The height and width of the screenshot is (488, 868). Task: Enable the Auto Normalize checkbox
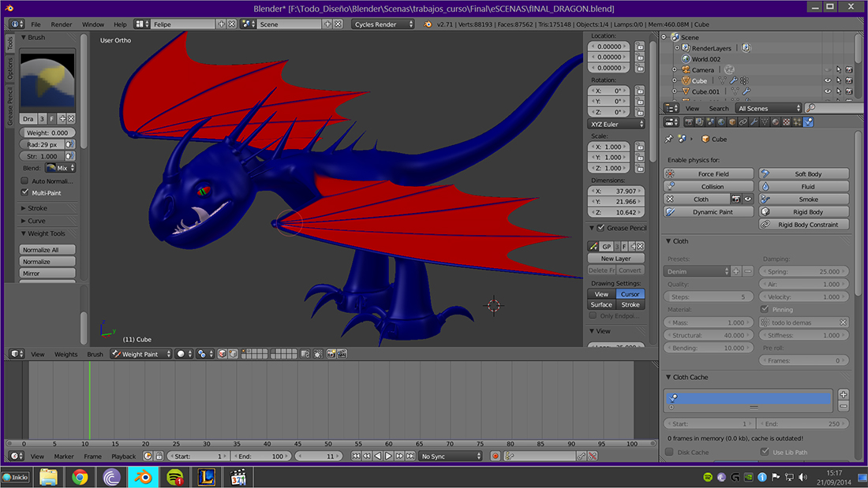pyautogui.click(x=25, y=181)
